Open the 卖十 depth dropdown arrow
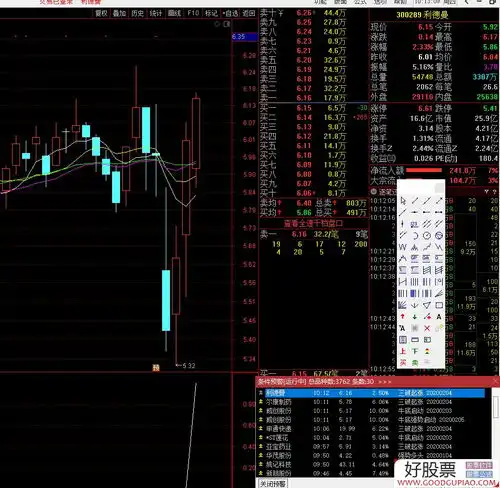Image resolution: width=500 pixels, height=488 pixels. coord(281,13)
